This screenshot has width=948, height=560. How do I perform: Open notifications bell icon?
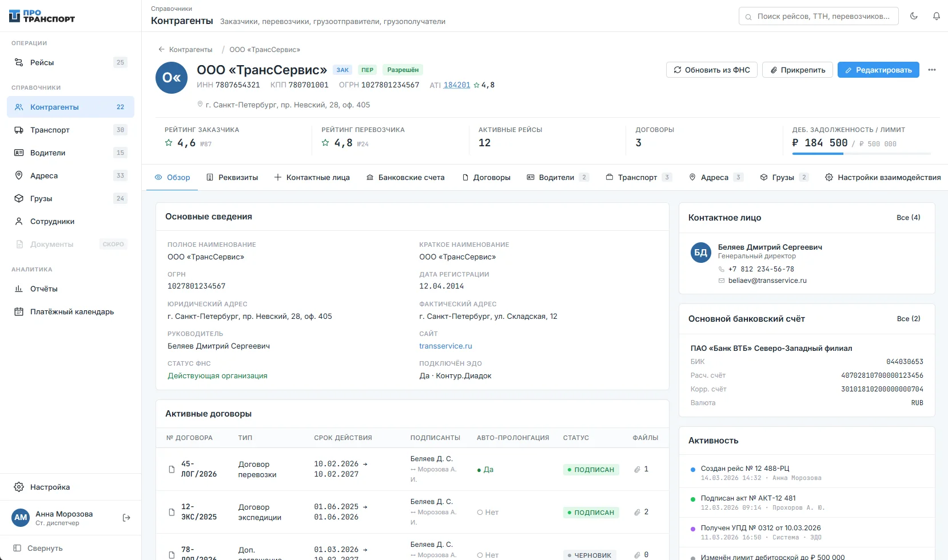937,16
